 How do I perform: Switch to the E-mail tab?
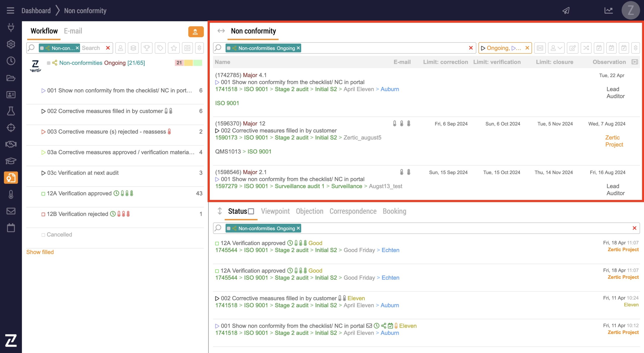73,31
